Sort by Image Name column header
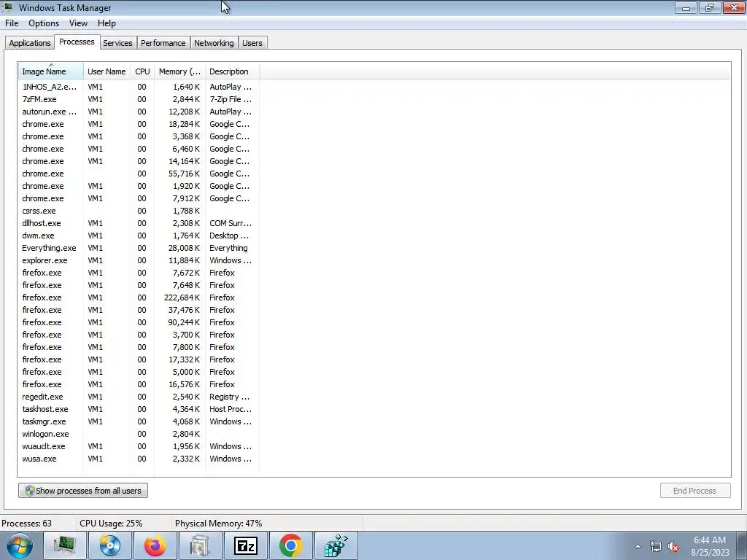 tap(51, 71)
